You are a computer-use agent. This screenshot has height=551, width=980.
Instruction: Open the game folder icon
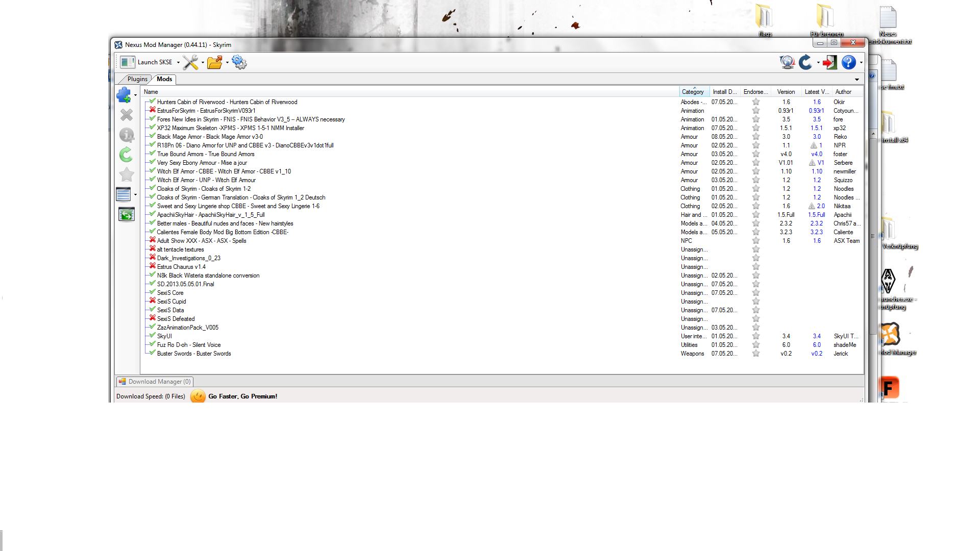coord(215,62)
